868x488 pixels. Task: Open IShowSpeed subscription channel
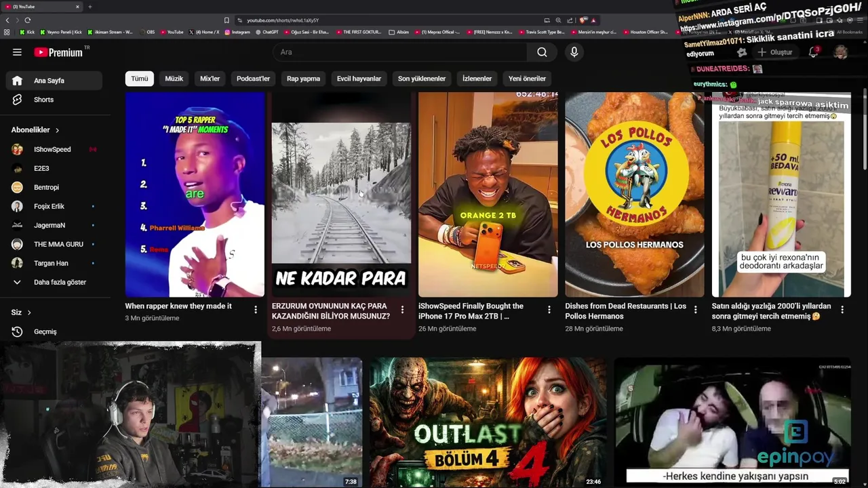click(54, 149)
